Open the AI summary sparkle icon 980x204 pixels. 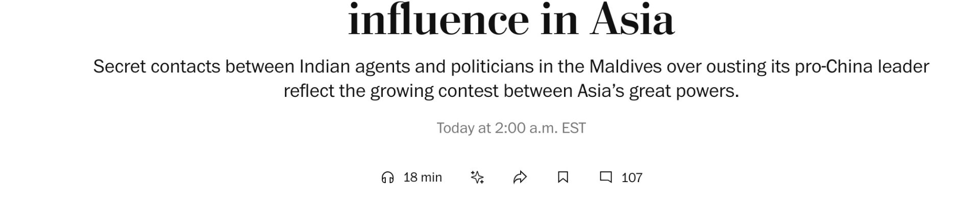477,177
